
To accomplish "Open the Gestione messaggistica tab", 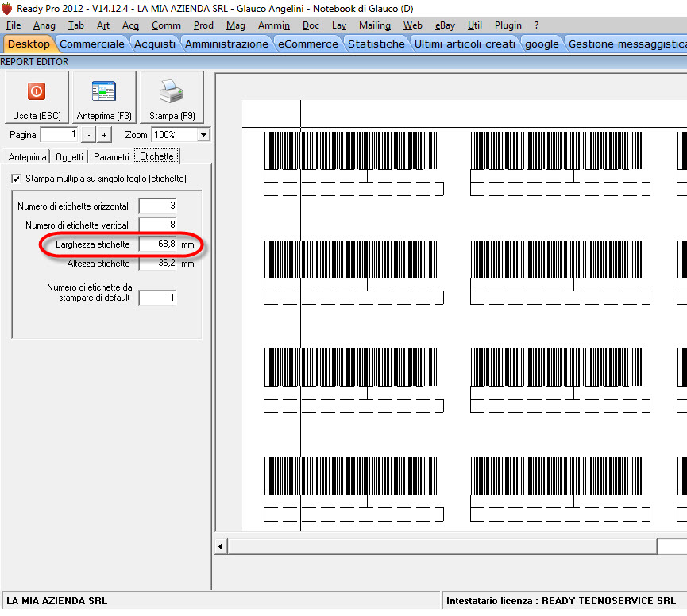I will pyautogui.click(x=627, y=44).
